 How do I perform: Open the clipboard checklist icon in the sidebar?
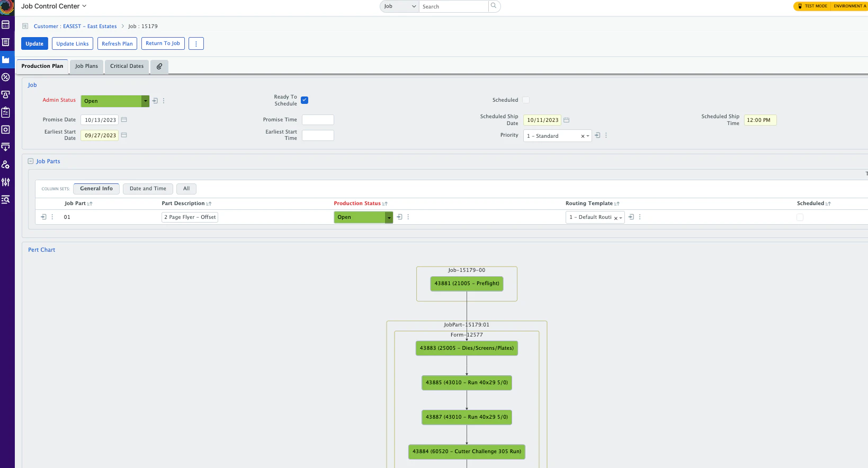(6, 112)
